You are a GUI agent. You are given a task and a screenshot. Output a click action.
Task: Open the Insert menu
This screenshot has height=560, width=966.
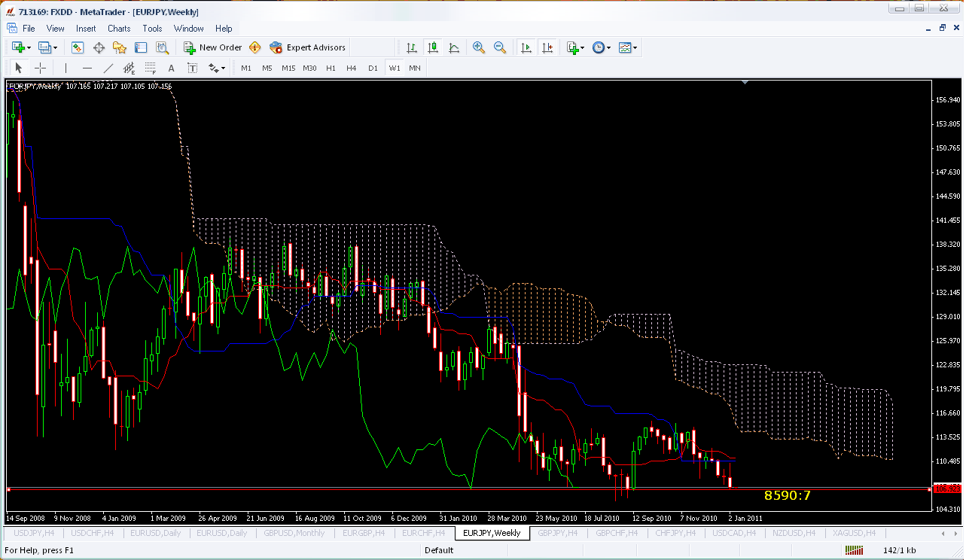coord(86,29)
